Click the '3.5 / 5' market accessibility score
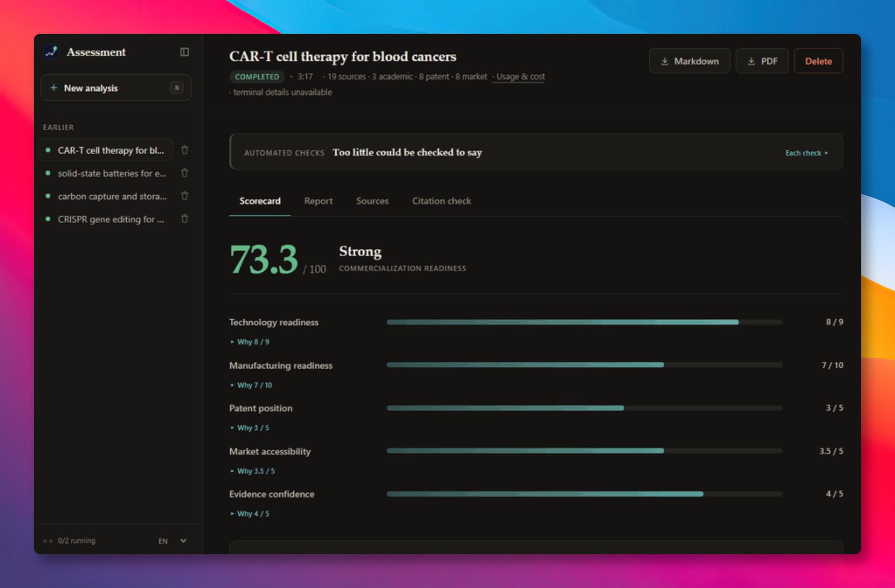Screen dimensions: 895x588 [x=831, y=451]
